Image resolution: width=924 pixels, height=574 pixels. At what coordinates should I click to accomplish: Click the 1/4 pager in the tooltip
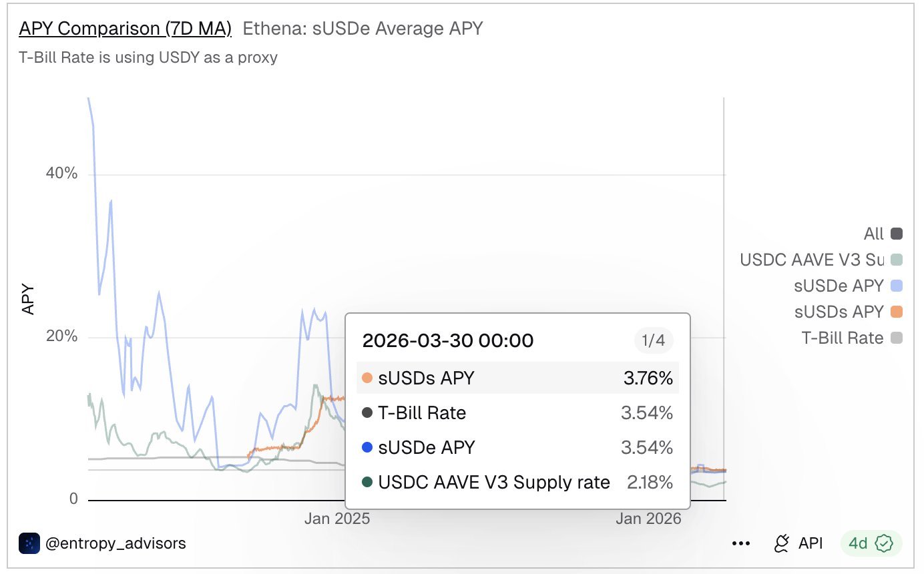(653, 340)
